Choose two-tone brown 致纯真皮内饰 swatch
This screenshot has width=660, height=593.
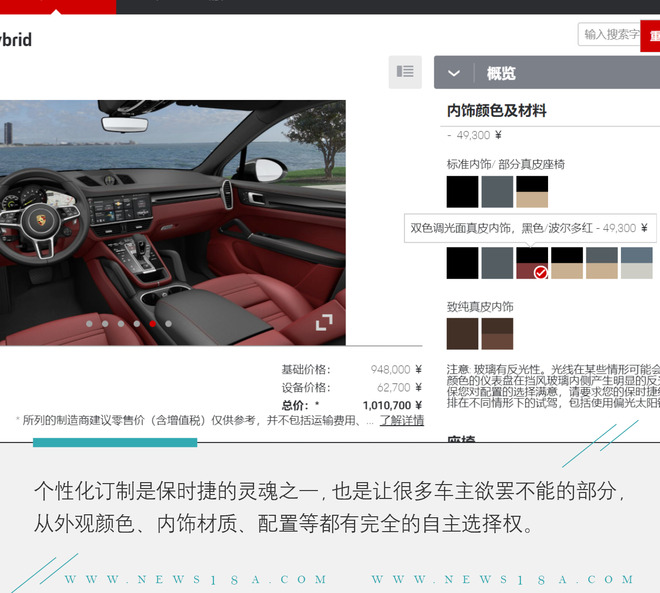point(497,334)
